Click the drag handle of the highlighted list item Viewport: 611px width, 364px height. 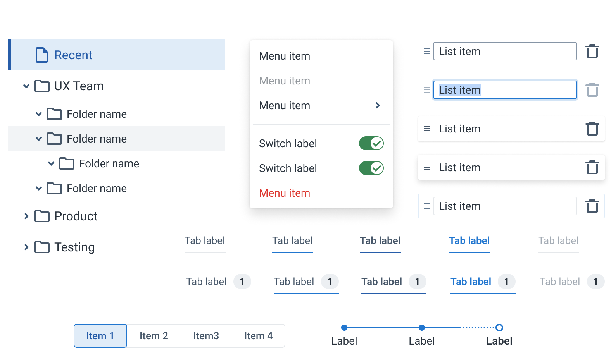[x=427, y=90]
